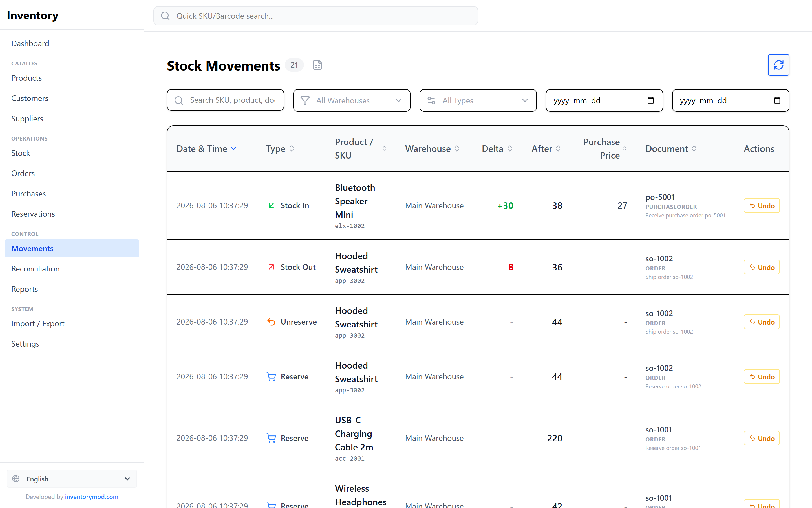Click the po-5001 document reference
812x508 pixels.
[660, 197]
